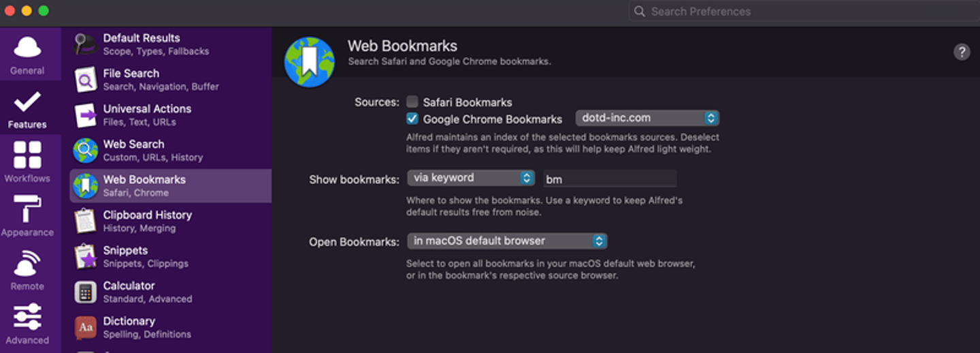The width and height of the screenshot is (980, 353).
Task: Open the General preferences section
Action: tap(27, 55)
